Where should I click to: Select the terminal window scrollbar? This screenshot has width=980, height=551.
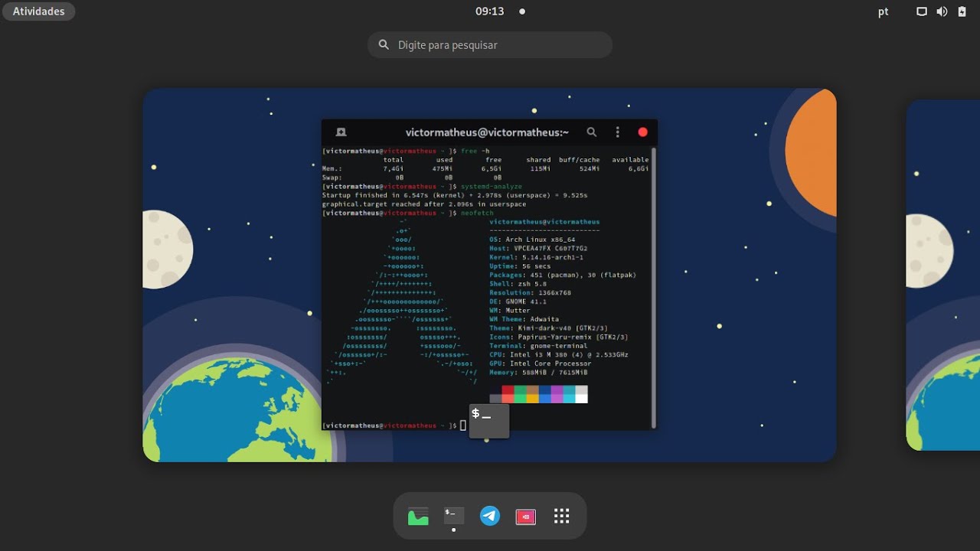click(653, 287)
